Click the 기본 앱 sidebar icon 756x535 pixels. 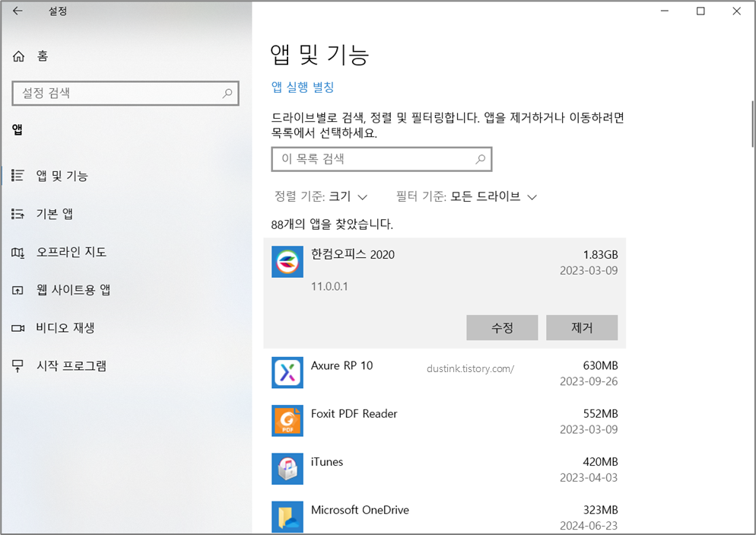[17, 214]
